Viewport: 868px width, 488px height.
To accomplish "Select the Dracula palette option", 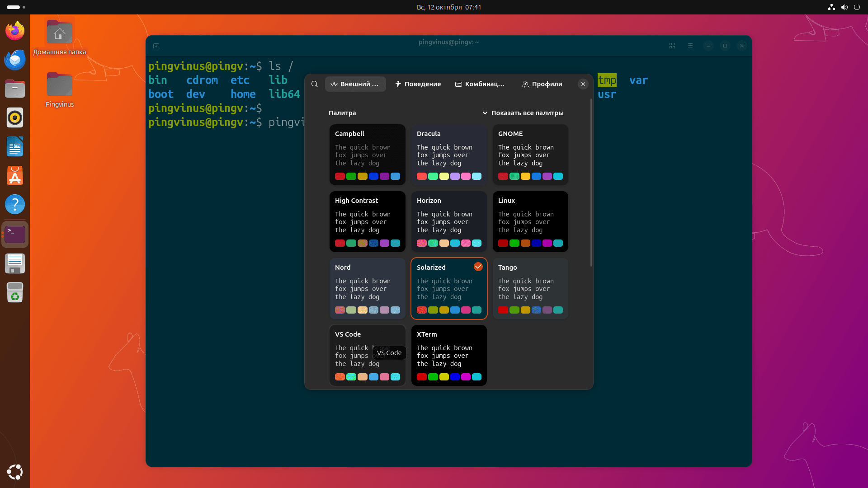I will point(449,155).
